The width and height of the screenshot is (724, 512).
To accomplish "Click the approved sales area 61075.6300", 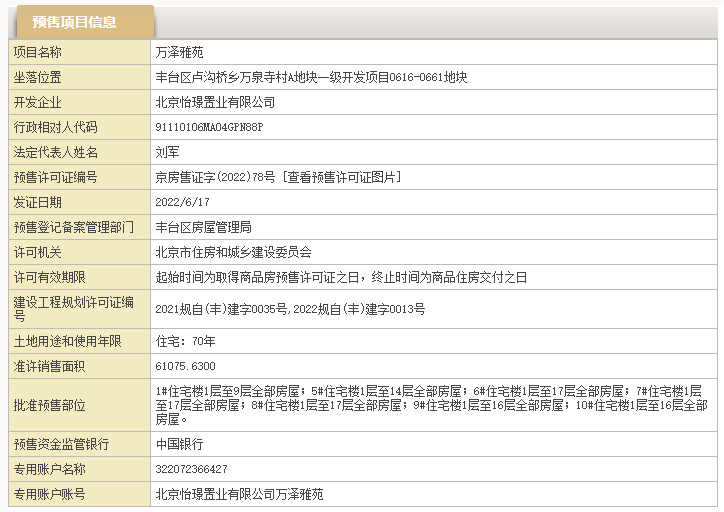I will (x=185, y=366).
